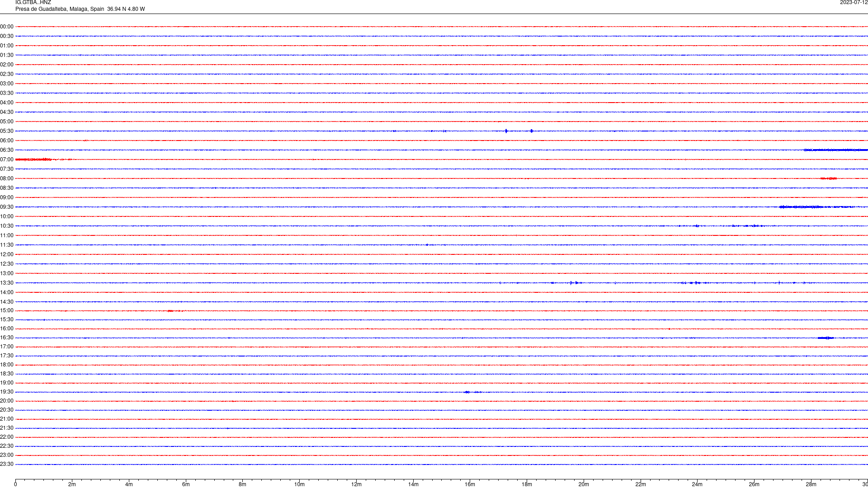Screen dimensions: 868x488
Task: Click the station code IG.GTBA..HNZ
Action: tap(33, 3)
